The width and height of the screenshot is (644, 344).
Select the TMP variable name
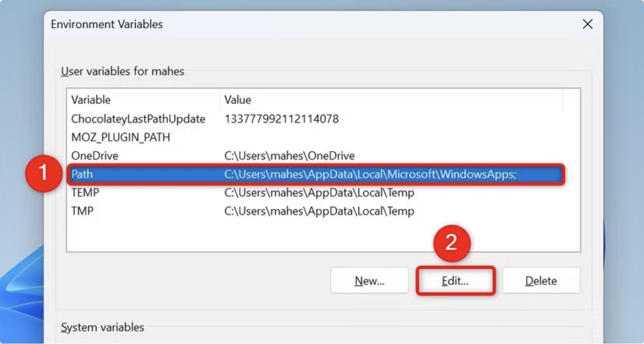(x=82, y=211)
